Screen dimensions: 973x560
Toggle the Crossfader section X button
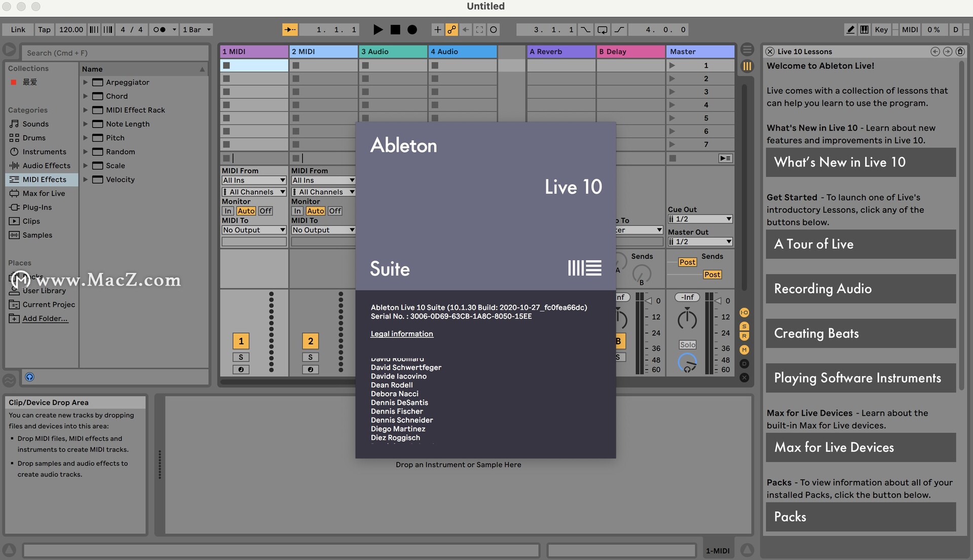[x=744, y=378]
